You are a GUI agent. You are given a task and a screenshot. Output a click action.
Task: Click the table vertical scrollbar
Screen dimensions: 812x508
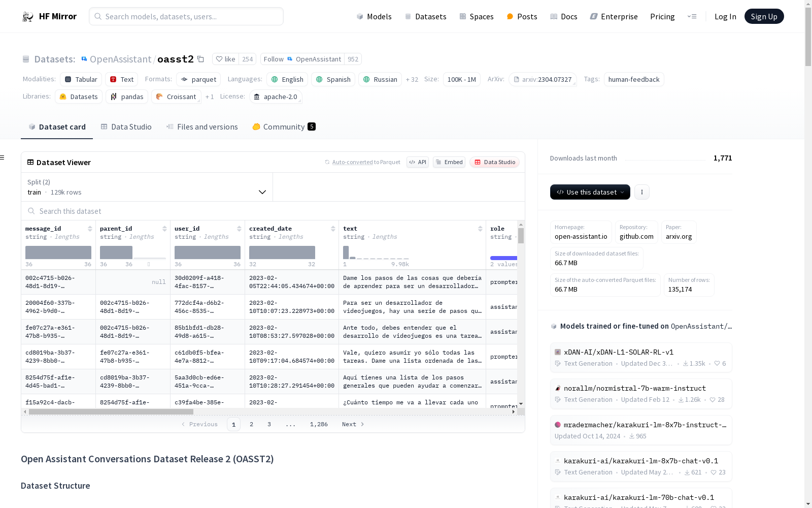coord(521,236)
